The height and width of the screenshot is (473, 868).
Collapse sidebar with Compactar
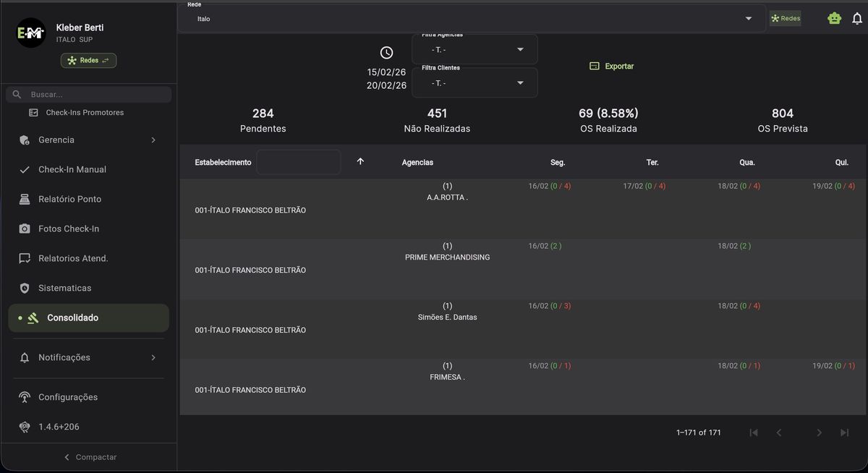coord(90,457)
